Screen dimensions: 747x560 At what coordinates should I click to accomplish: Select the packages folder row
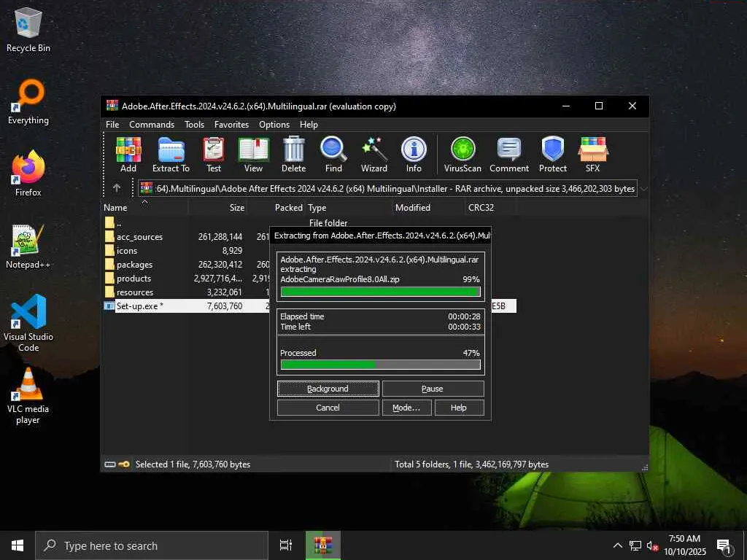click(x=187, y=264)
